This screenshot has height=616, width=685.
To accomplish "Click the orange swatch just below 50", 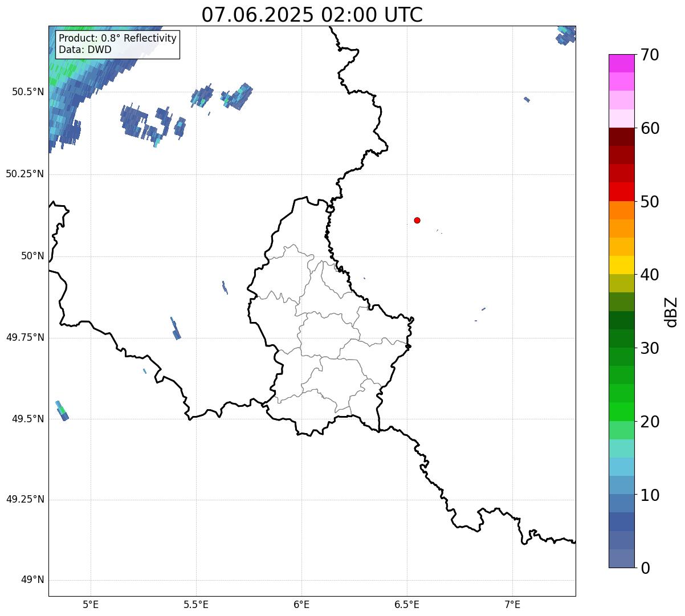I will pyautogui.click(x=621, y=210).
